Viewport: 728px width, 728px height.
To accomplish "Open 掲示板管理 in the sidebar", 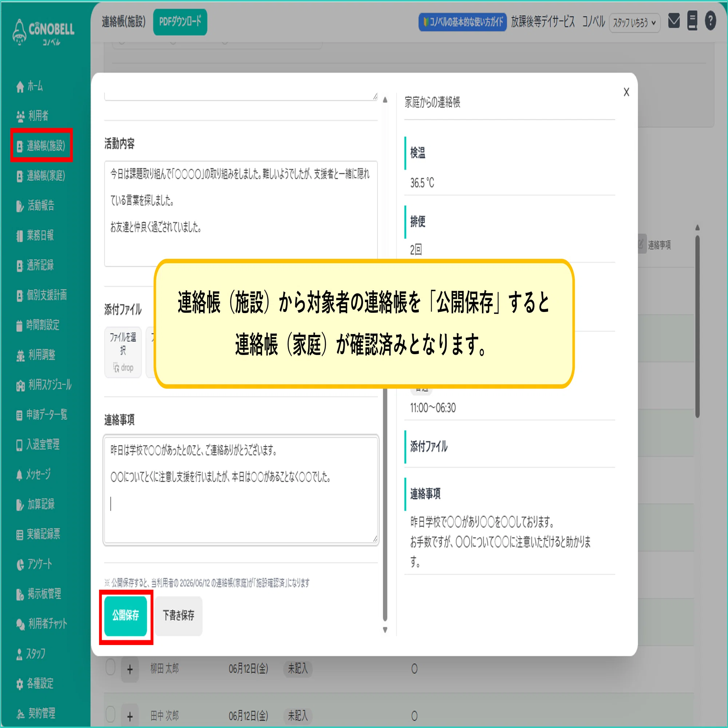I will 39,594.
